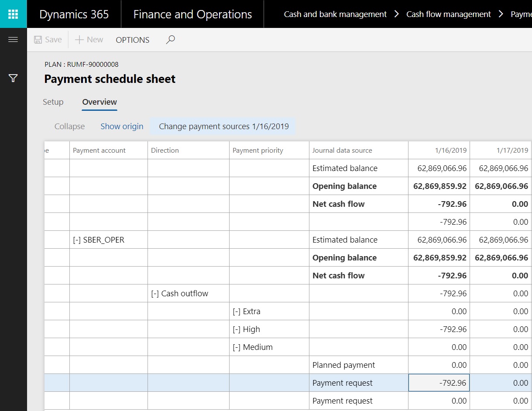Select the Overview tab
The image size is (532, 411).
coord(100,102)
